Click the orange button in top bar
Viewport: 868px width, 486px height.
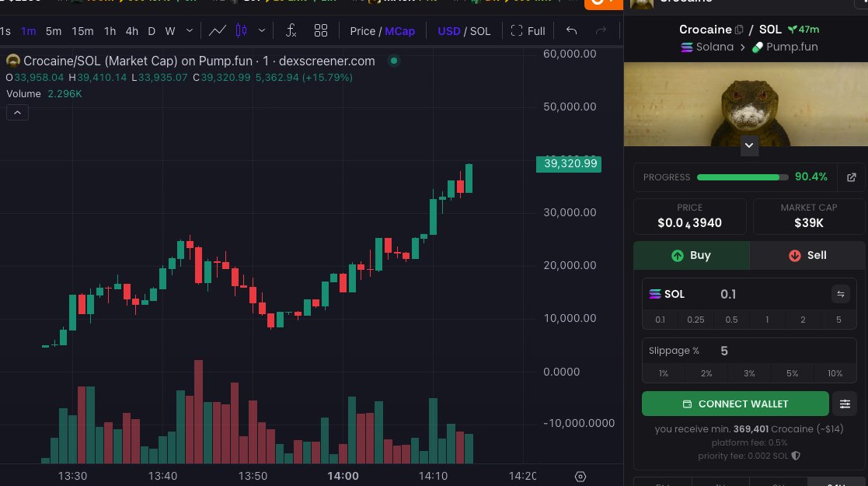click(603, 3)
